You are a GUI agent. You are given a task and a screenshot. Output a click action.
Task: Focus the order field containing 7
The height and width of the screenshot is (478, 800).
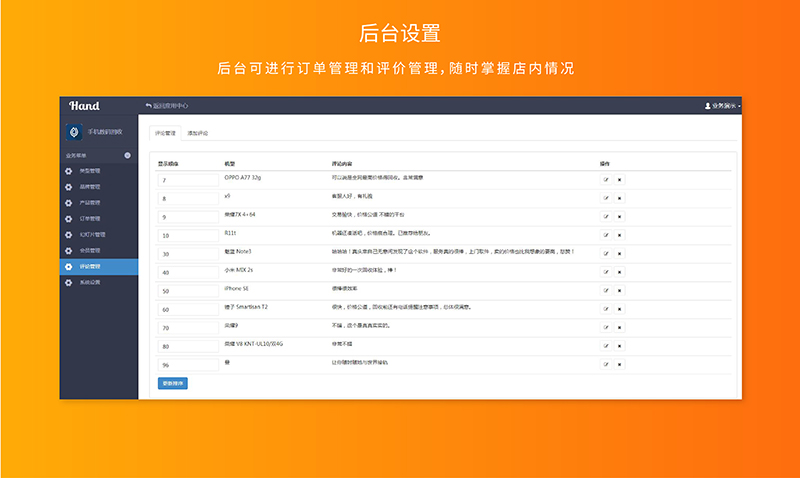point(188,180)
